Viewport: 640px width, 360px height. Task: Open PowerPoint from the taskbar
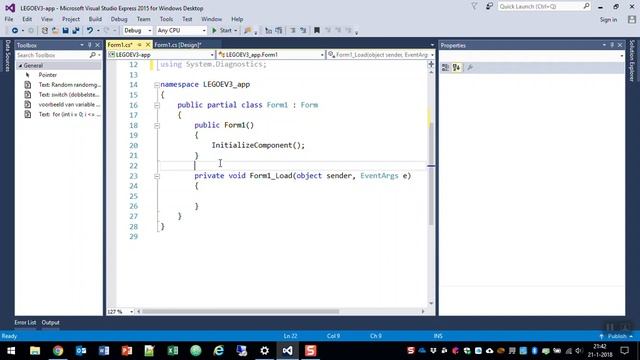127,351
